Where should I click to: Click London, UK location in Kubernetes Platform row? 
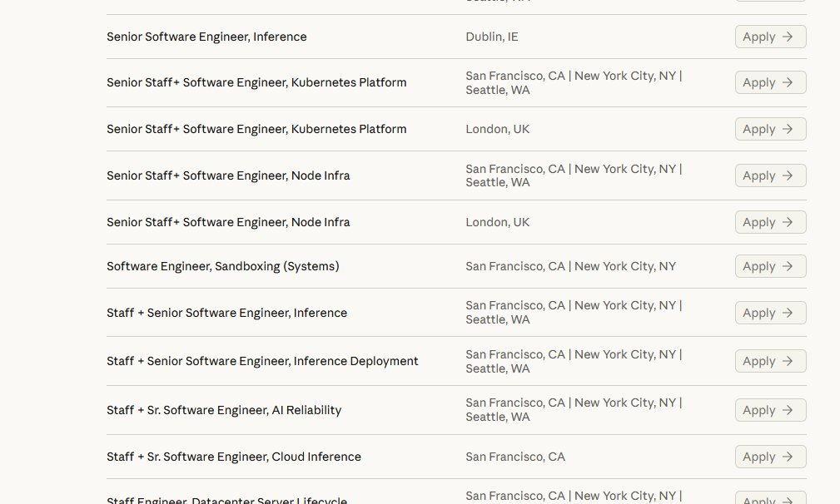click(x=497, y=129)
